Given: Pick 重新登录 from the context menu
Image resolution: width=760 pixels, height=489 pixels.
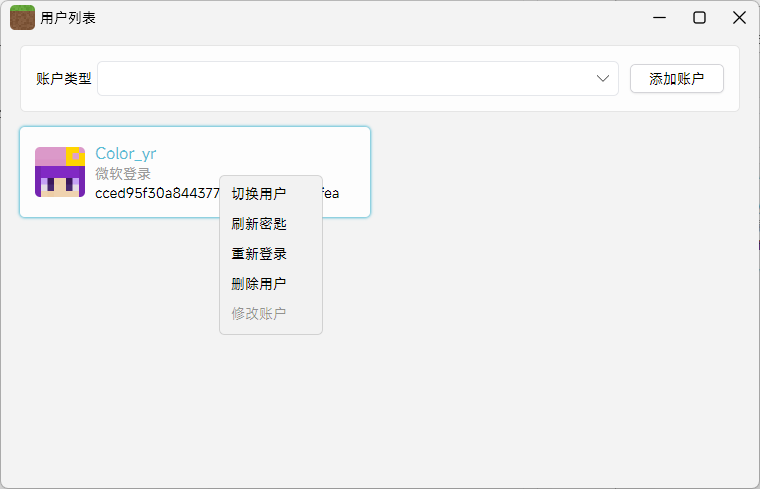Looking at the screenshot, I should [259, 254].
